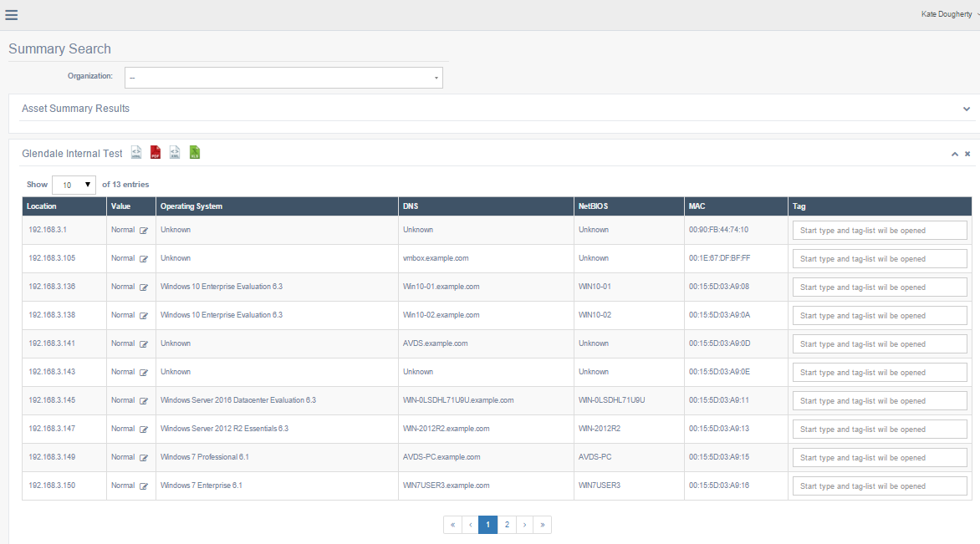Open WIN10-02 NetBIOS link

click(595, 315)
